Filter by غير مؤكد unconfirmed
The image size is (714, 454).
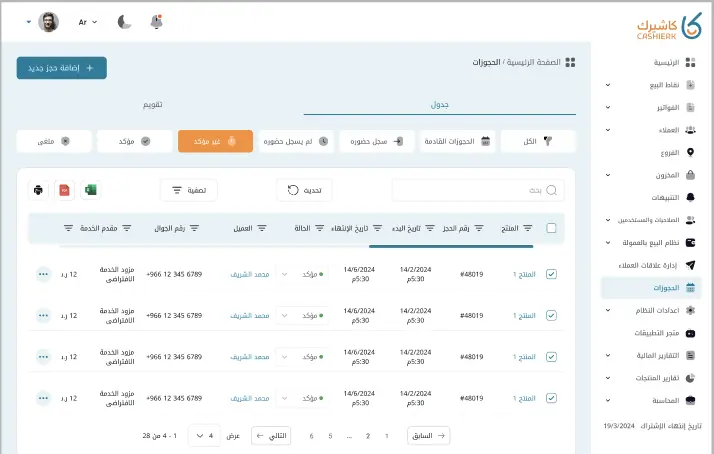point(215,141)
